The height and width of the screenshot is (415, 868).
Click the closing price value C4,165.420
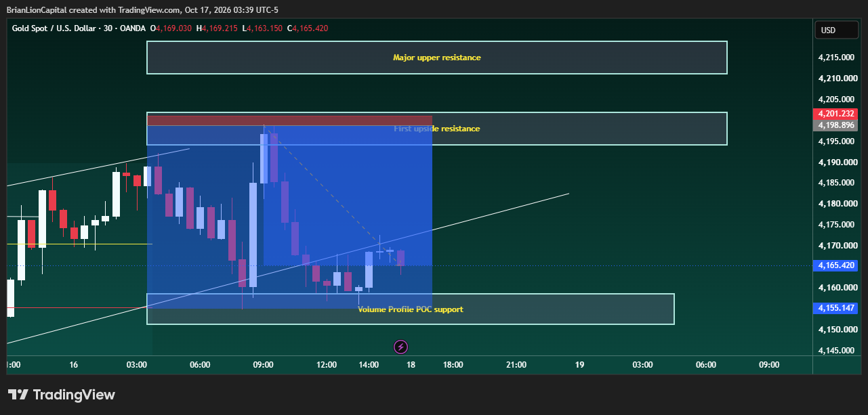tap(308, 28)
